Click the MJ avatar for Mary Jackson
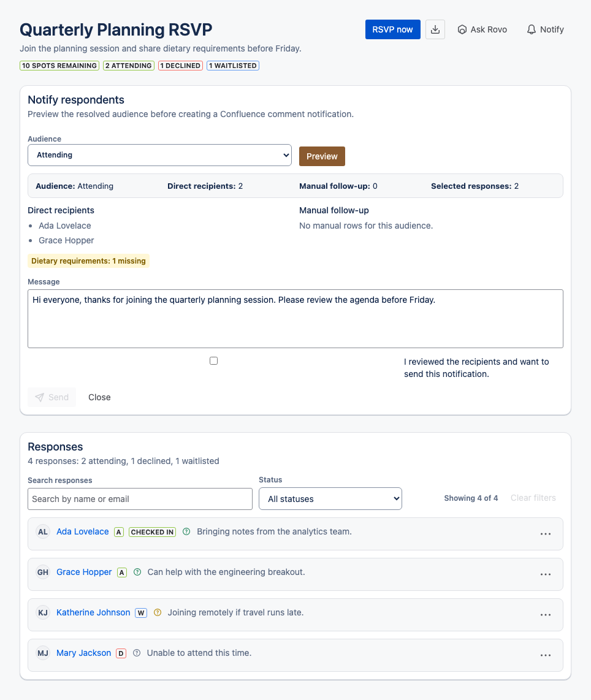Screen dimensions: 591x700 pyautogui.click(x=43, y=653)
